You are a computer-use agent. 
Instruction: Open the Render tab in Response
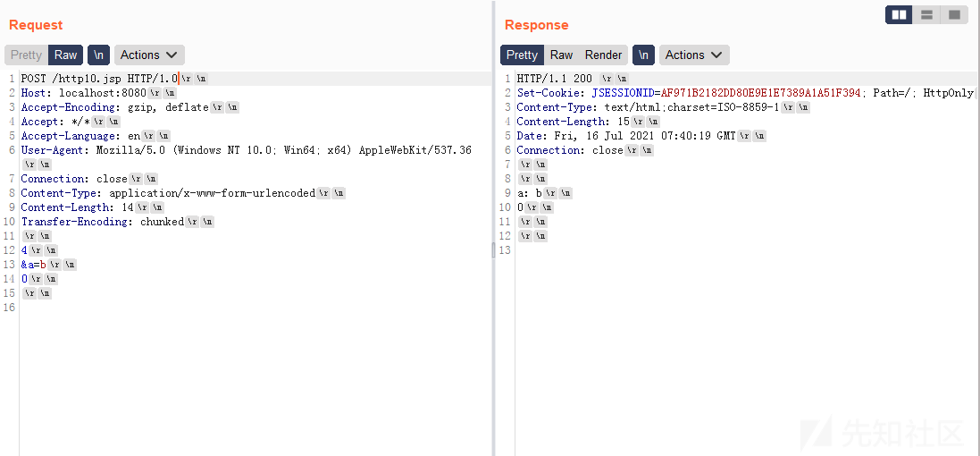[603, 55]
